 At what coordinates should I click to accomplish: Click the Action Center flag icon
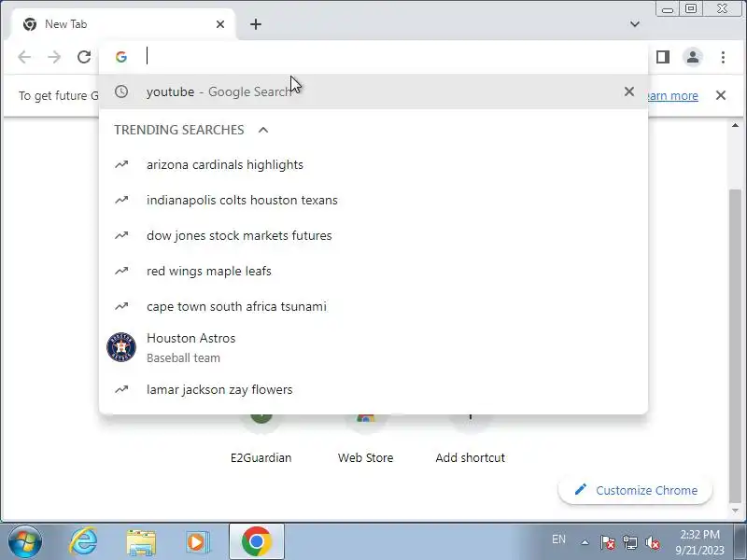607,542
